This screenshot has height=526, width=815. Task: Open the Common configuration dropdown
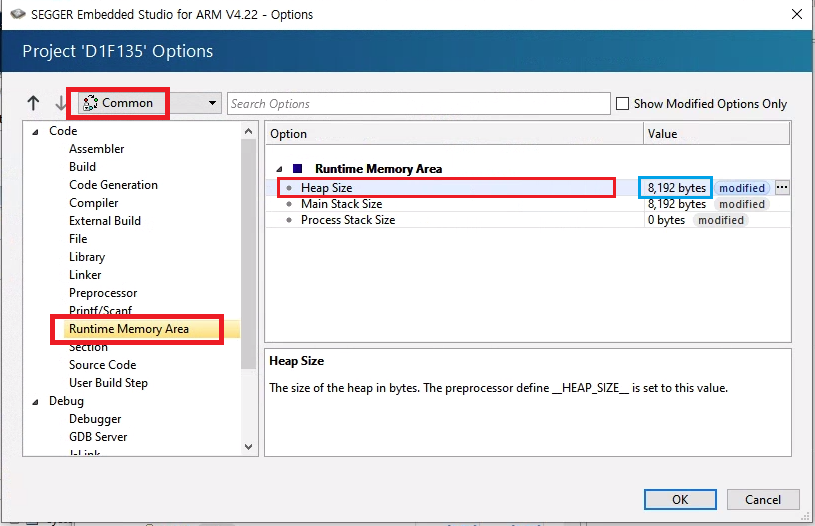click(150, 103)
